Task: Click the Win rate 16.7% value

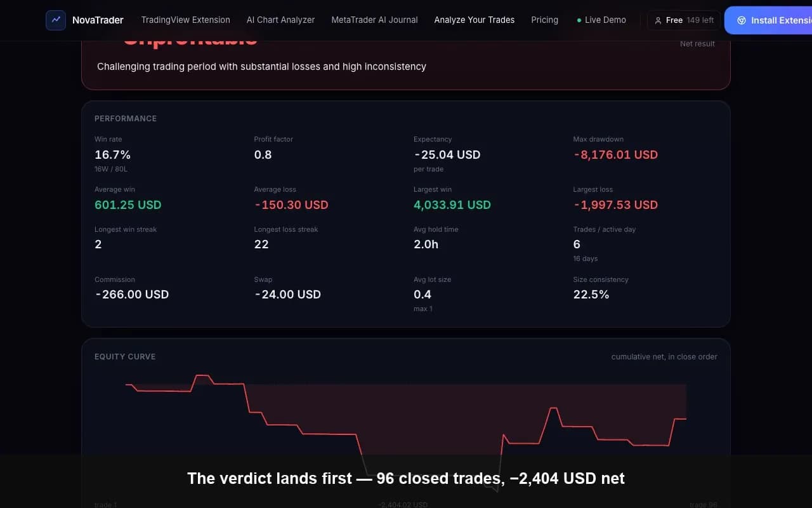Action: coord(112,154)
